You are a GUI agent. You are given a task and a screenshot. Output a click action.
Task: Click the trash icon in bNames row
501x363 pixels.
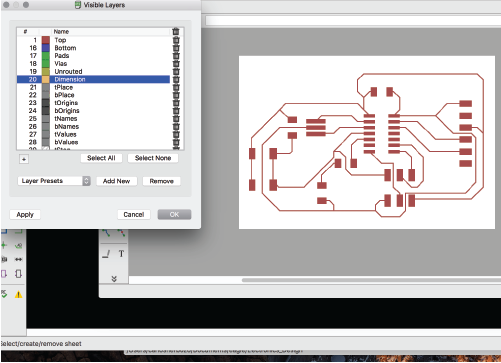pyautogui.click(x=176, y=126)
